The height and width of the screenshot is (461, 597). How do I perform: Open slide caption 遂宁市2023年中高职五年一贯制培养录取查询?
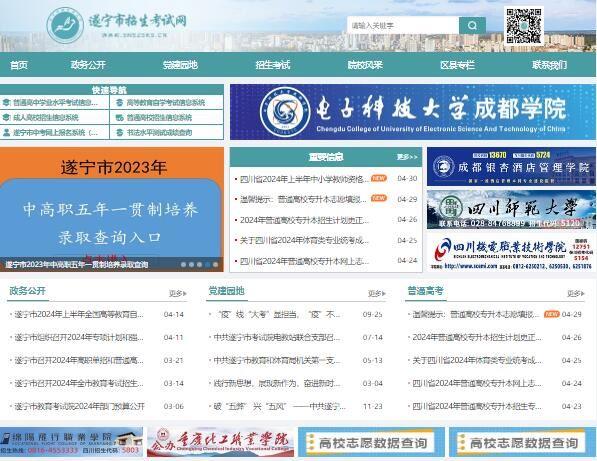pos(77,264)
